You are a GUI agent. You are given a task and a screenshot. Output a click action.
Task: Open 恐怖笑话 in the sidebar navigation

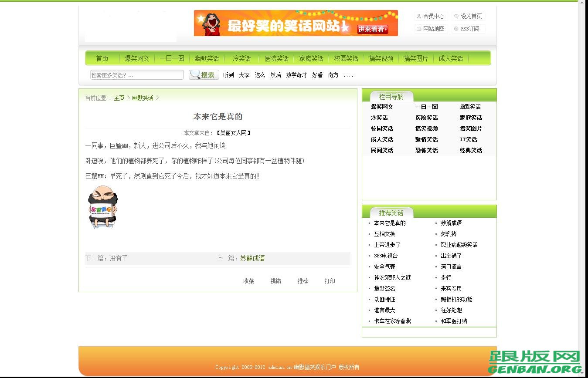426,150
